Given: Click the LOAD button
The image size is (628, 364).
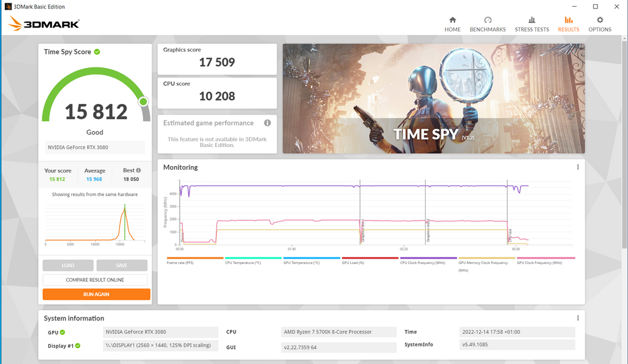Looking at the screenshot, I should (67, 265).
